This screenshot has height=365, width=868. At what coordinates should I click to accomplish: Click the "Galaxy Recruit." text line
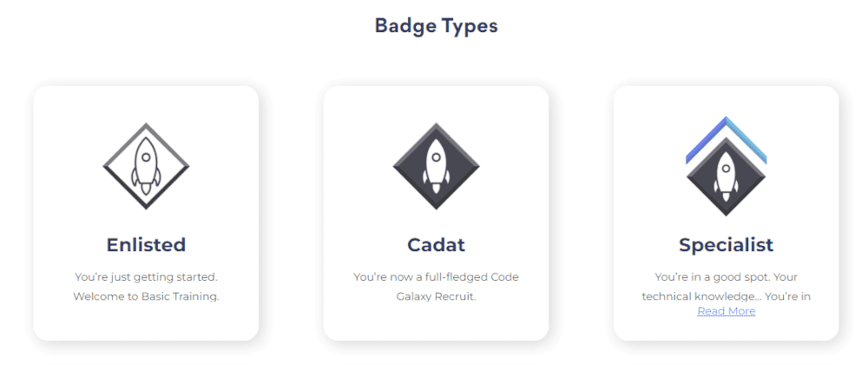click(x=437, y=296)
